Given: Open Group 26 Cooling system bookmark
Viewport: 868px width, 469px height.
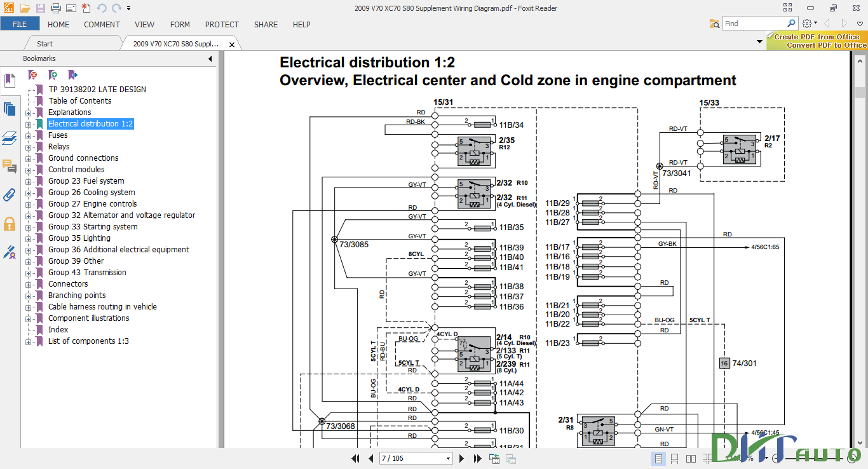Looking at the screenshot, I should click(92, 192).
